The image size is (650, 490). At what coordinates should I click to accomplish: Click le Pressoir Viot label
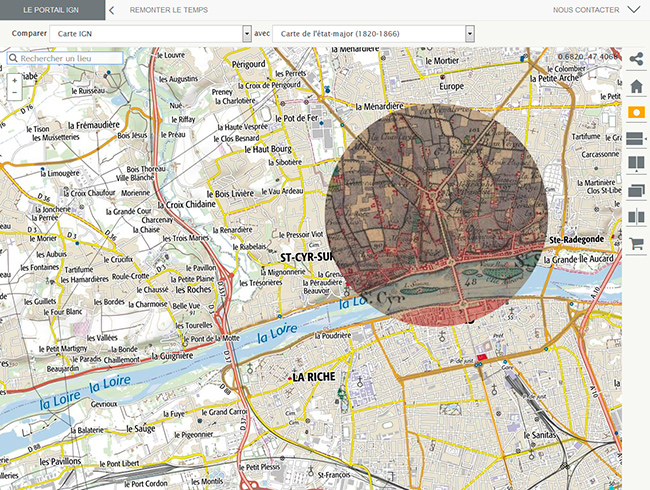tap(301, 235)
